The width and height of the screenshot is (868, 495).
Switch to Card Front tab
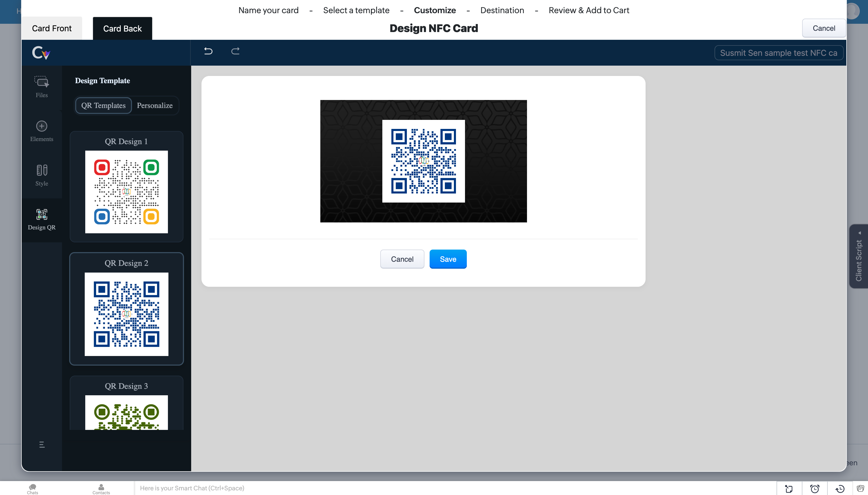(x=52, y=28)
